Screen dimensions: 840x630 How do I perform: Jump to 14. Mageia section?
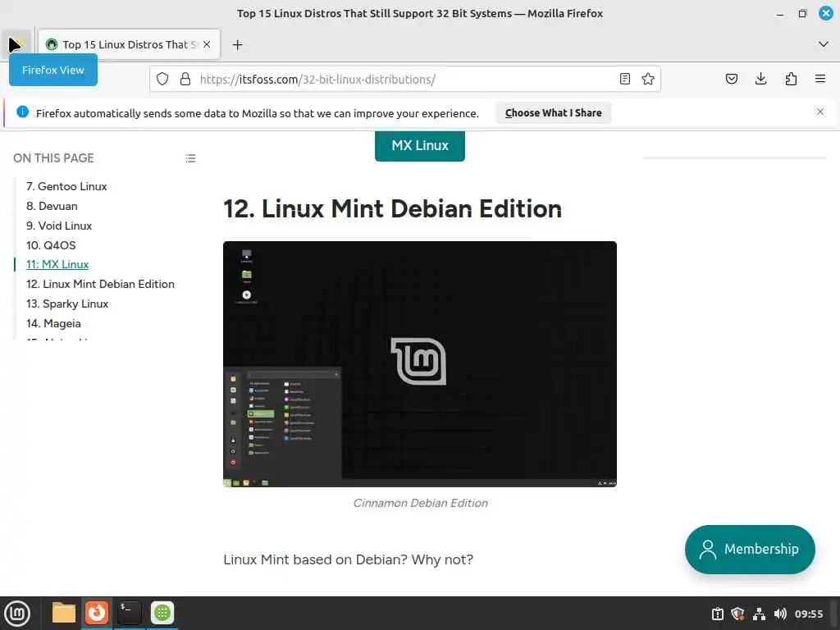coord(53,323)
